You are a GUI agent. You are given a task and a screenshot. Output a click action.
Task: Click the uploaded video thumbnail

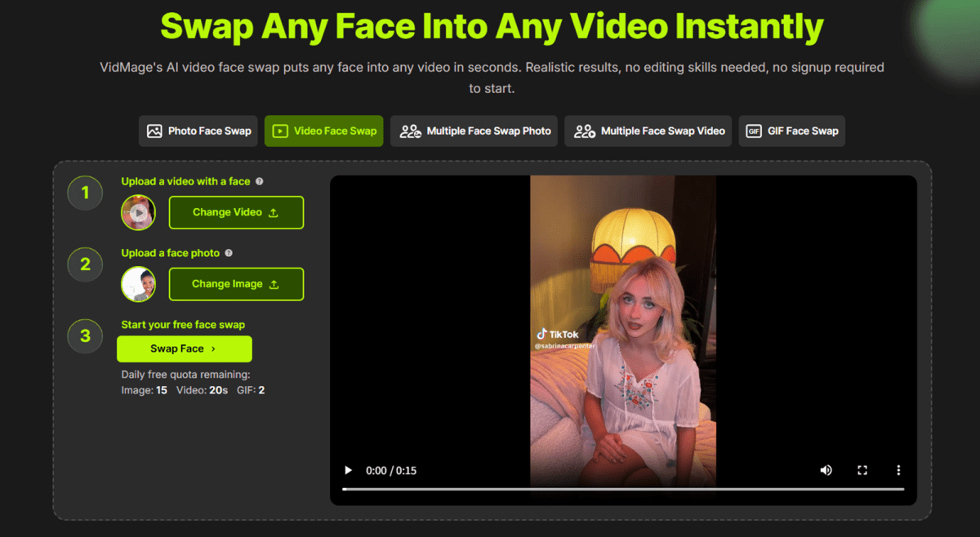pos(138,213)
